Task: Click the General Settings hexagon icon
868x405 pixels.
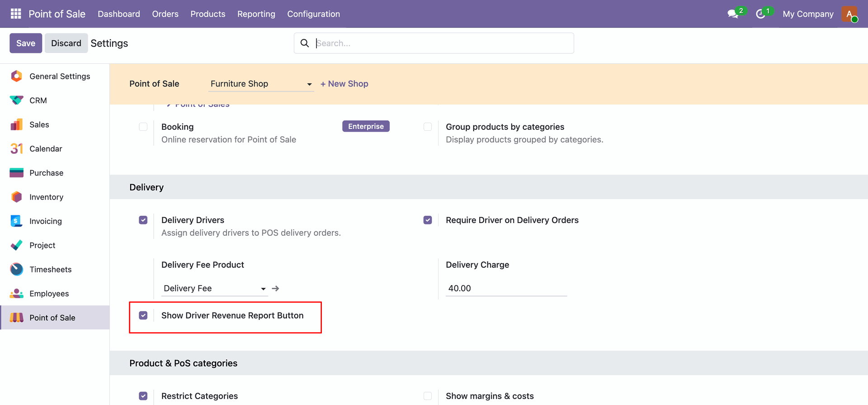Action: (x=16, y=76)
